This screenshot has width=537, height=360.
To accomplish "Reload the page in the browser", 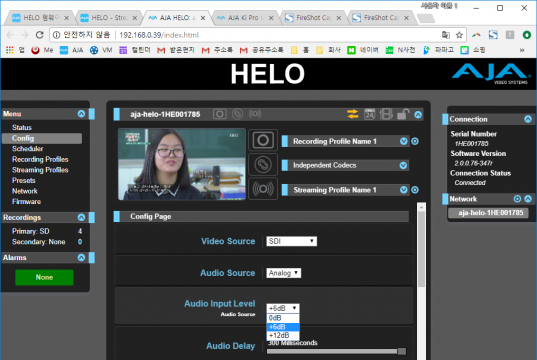I will [x=40, y=35].
